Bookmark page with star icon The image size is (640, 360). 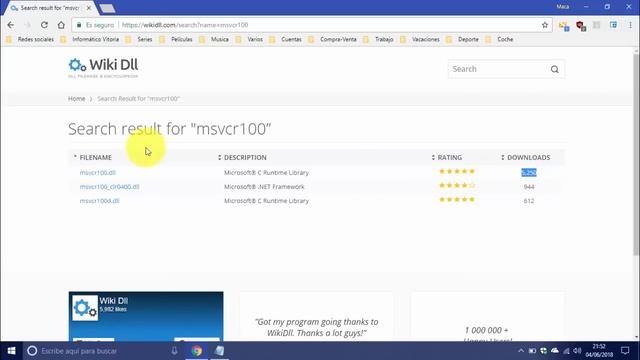(x=544, y=25)
